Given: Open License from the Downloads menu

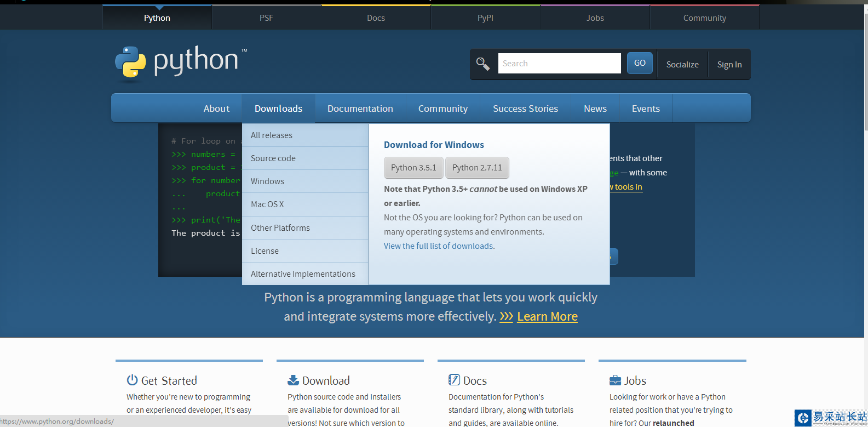Looking at the screenshot, I should tap(305, 251).
